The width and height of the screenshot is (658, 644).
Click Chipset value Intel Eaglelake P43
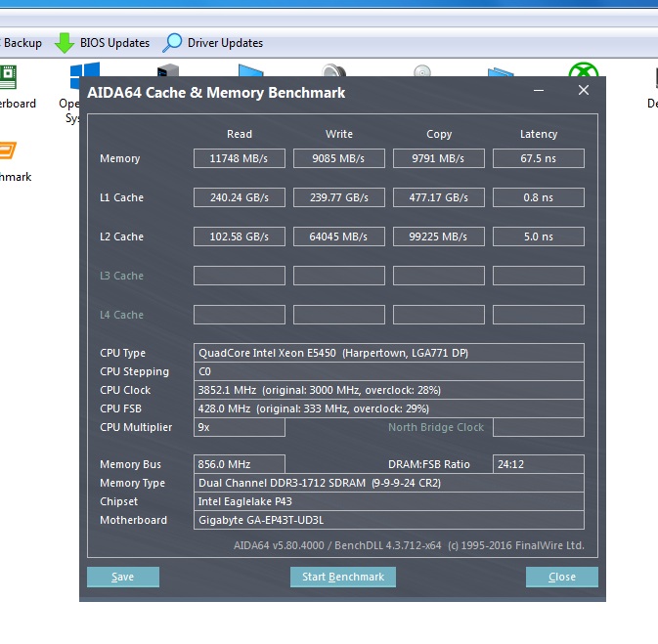click(388, 501)
